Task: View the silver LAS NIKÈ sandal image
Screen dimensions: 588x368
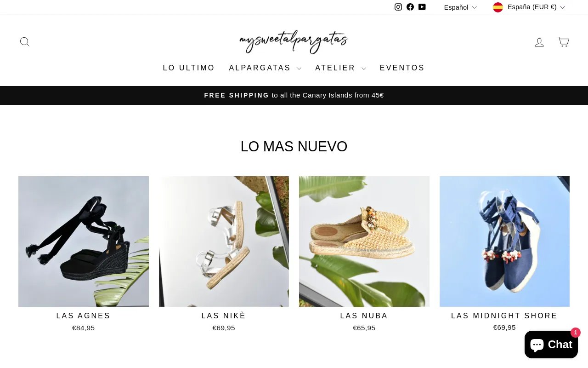Action: (x=224, y=241)
